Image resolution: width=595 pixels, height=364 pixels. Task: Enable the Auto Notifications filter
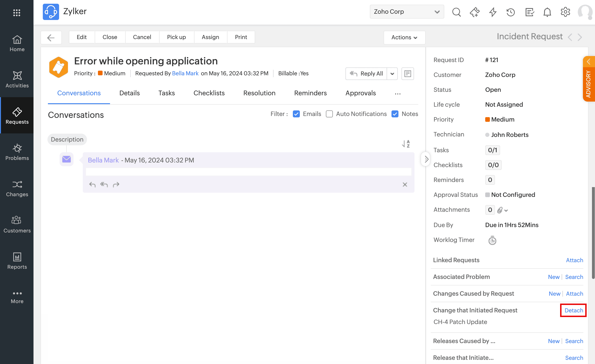click(329, 114)
